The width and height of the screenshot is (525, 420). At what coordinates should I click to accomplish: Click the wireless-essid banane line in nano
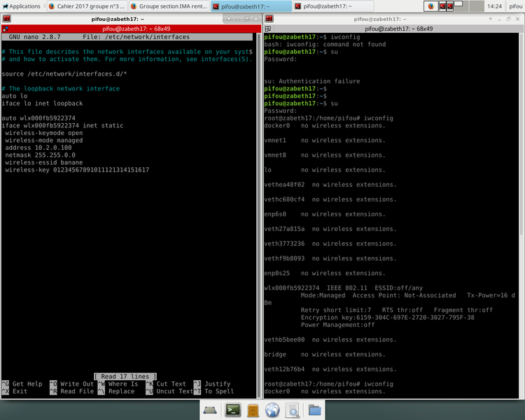click(43, 162)
